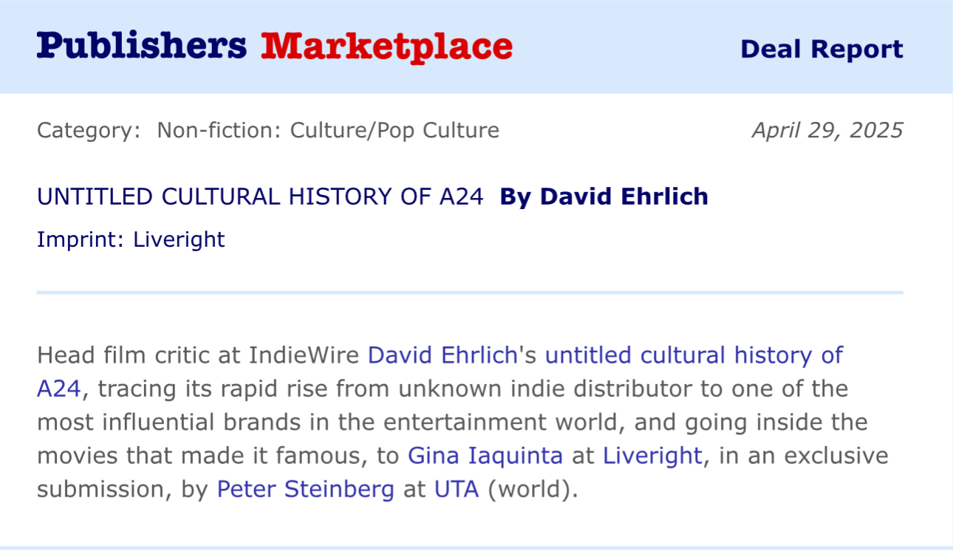953x560 pixels.
Task: Click the Category: label
Action: tap(89, 131)
